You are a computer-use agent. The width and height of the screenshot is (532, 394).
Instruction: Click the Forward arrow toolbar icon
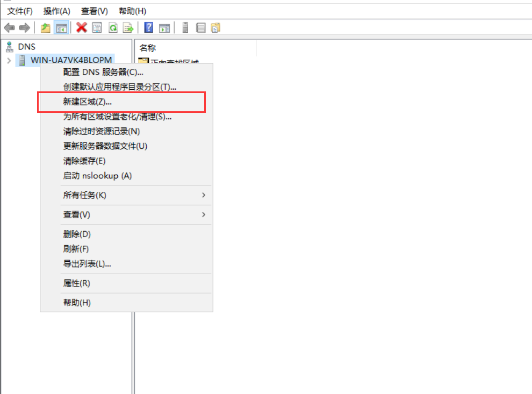point(24,28)
